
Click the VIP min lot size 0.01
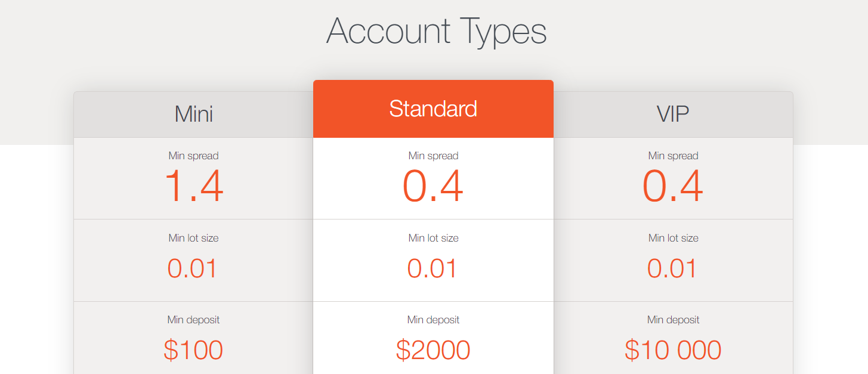click(x=673, y=268)
